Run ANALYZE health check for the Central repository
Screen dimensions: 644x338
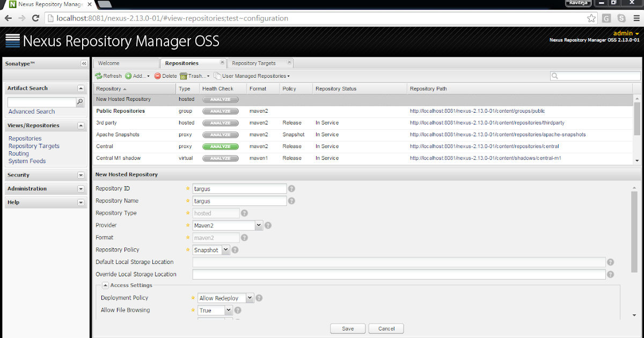click(220, 146)
